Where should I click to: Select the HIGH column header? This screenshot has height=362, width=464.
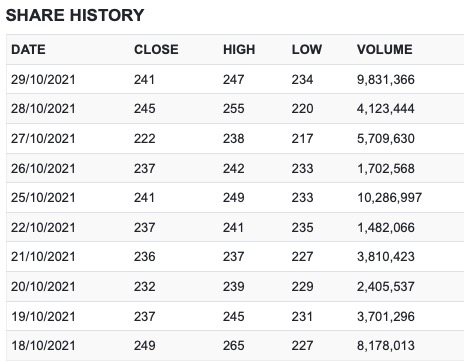239,50
